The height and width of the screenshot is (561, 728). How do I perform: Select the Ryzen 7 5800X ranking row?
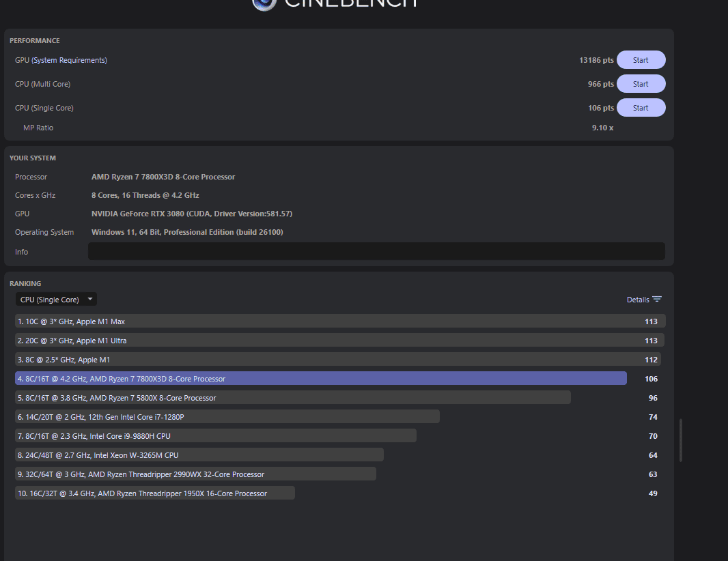pos(292,398)
